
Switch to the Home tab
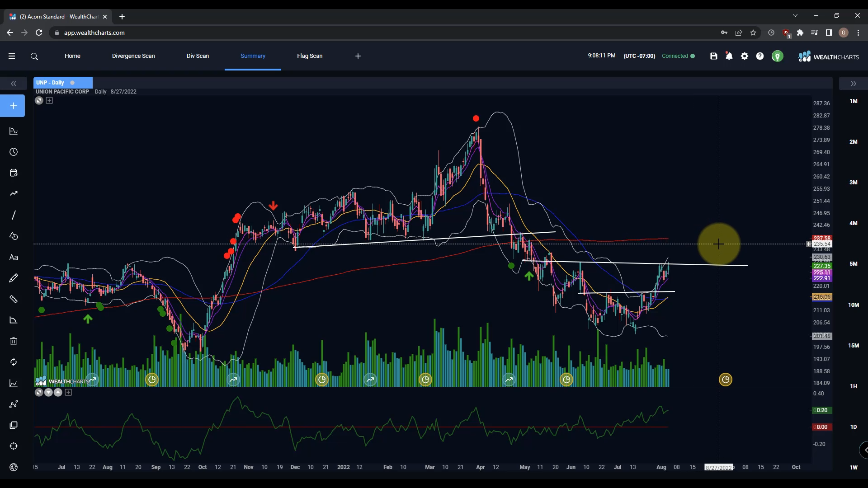(x=72, y=56)
